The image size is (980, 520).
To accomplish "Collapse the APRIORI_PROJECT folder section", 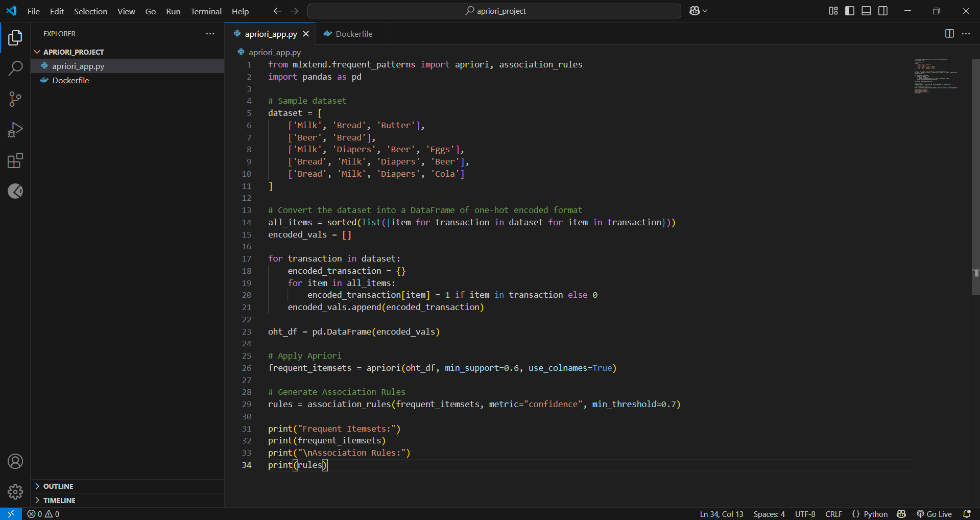I will [x=128, y=52].
